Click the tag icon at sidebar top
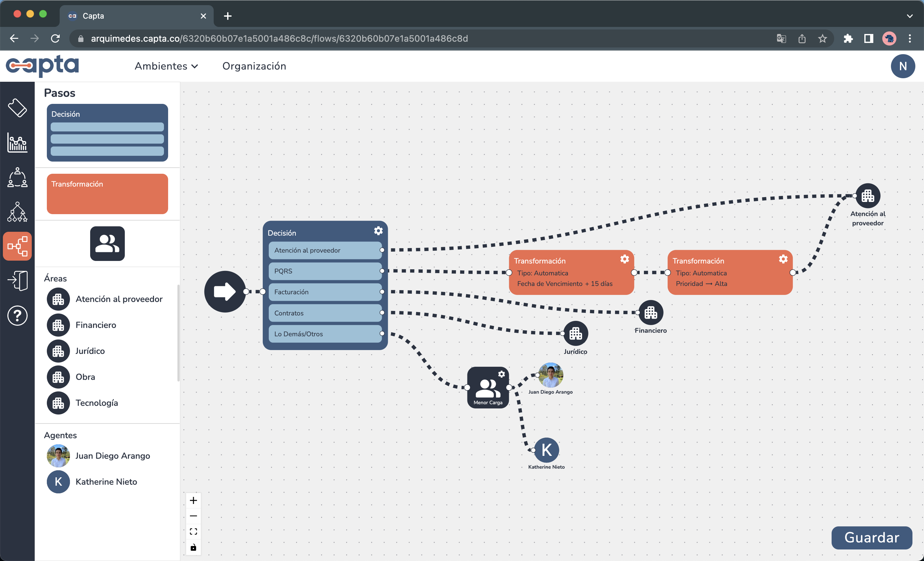 click(17, 108)
